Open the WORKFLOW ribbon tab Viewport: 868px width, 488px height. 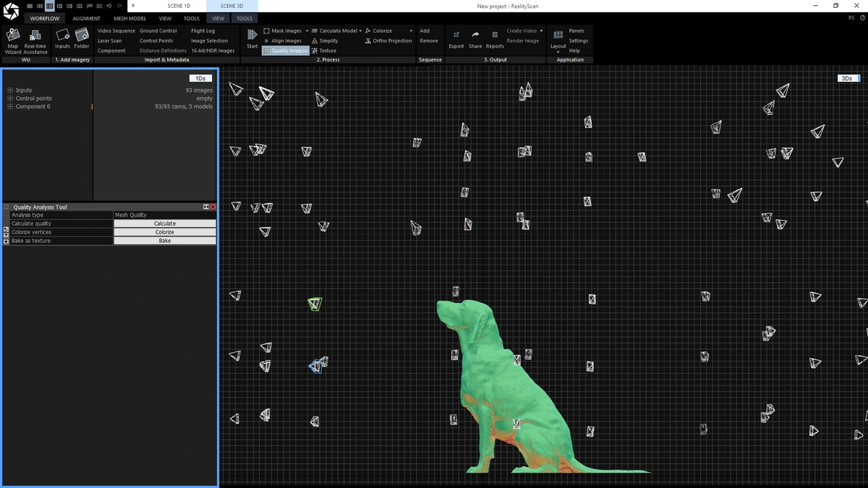(44, 18)
